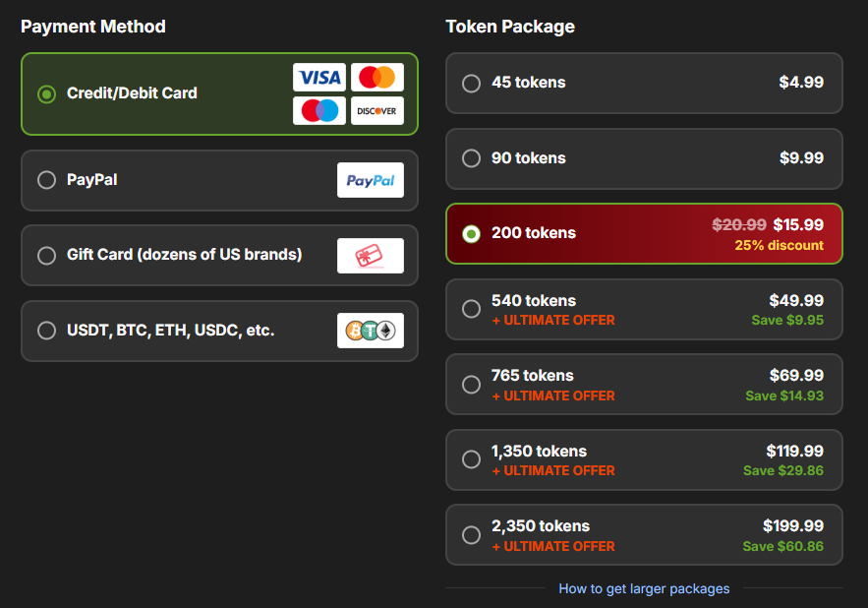Select the Credit/Debit Card radio button
The image size is (868, 608).
(x=46, y=93)
